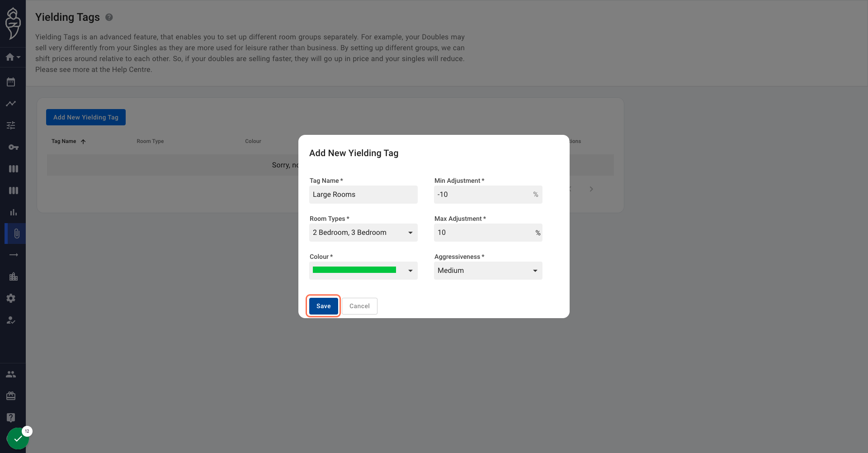The image size is (868, 453).
Task: Open the user check icon in the sidebar
Action: 11,320
